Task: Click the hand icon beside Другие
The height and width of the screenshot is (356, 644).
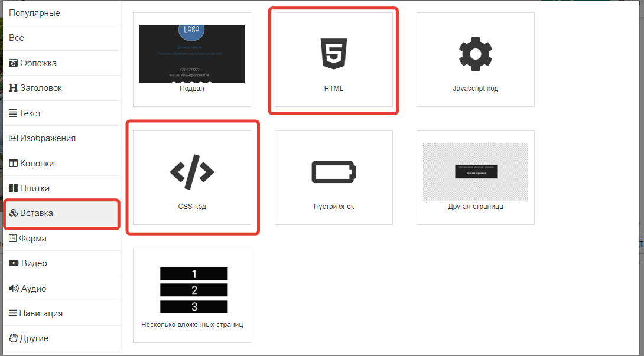Action: click(14, 338)
